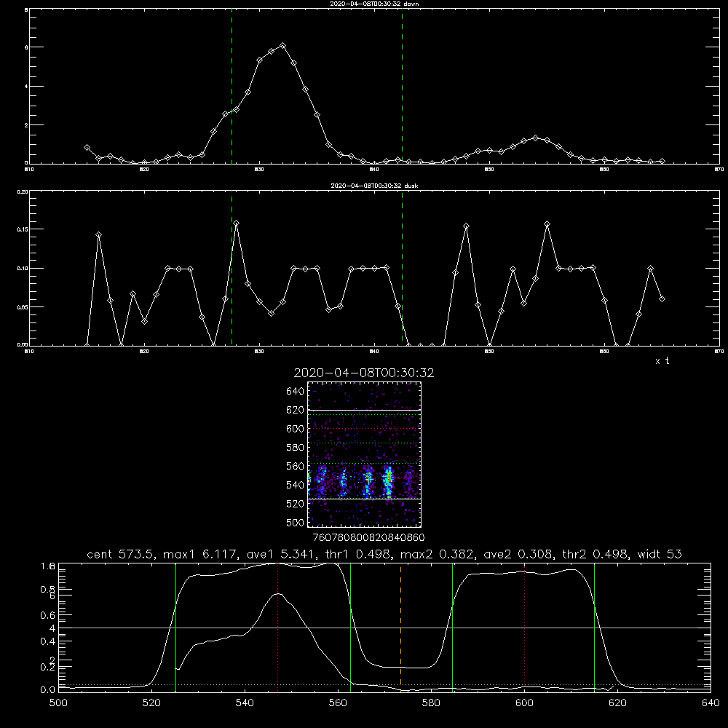728x728 pixels.
Task: Click the blue dotted baseline in bottom plot
Action: tap(384, 684)
